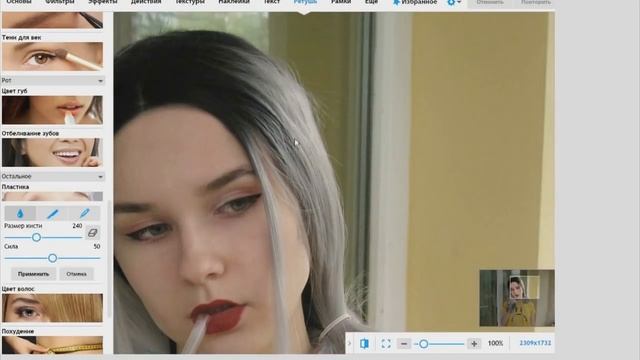The image size is (640, 360).
Task: Click the Размер кисти slider handle
Action: click(36, 237)
